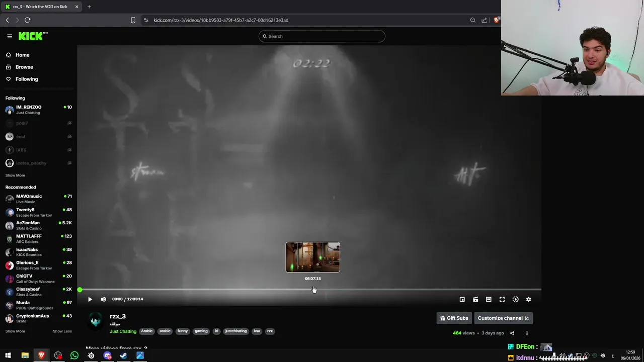Reload the current page

click(27, 20)
